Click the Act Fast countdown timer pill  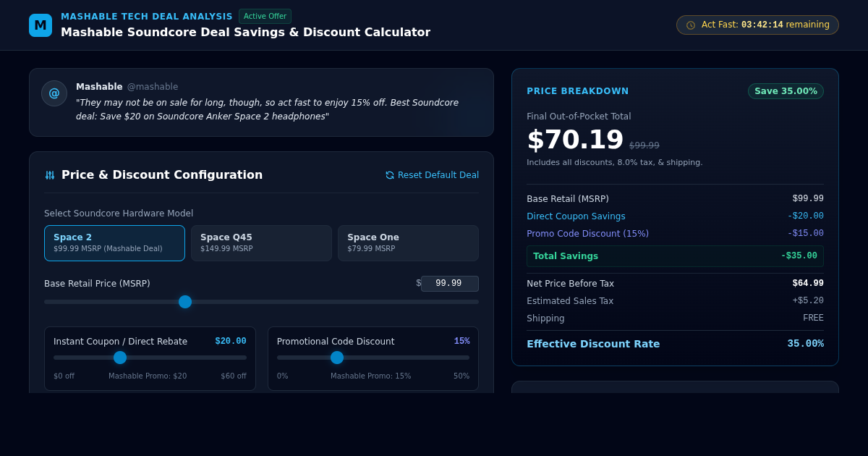(x=757, y=25)
